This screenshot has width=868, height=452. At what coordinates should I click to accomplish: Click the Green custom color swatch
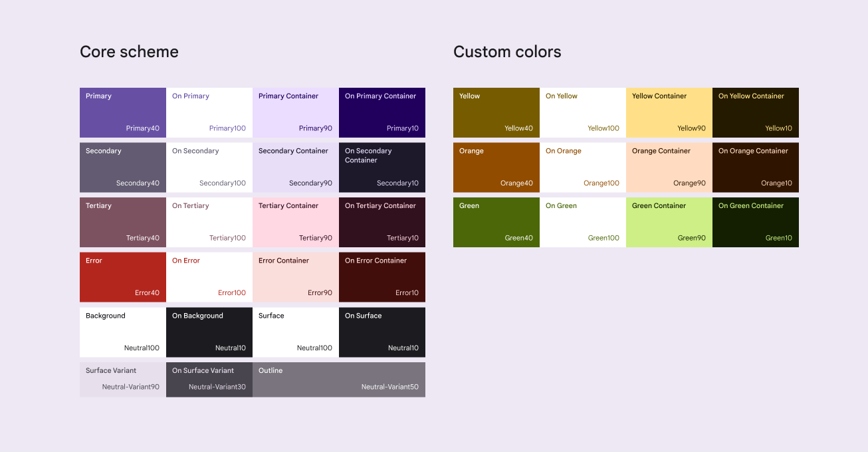(x=496, y=222)
